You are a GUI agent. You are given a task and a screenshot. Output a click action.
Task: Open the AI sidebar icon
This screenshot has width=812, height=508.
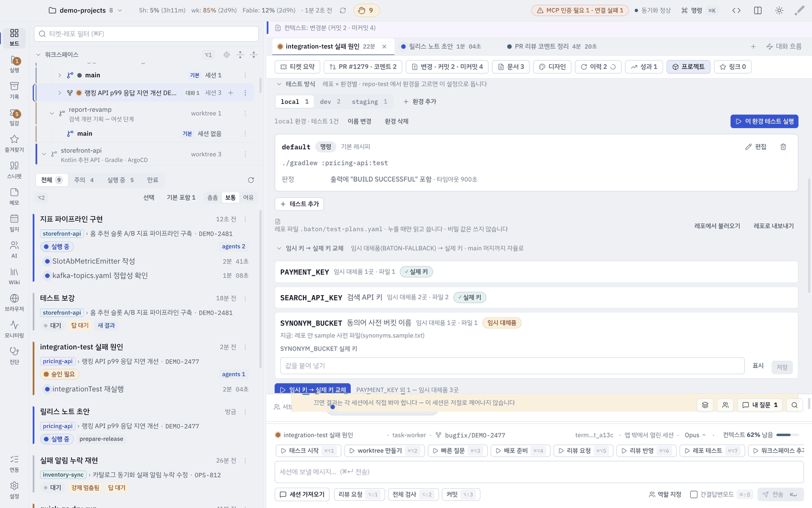point(14,249)
